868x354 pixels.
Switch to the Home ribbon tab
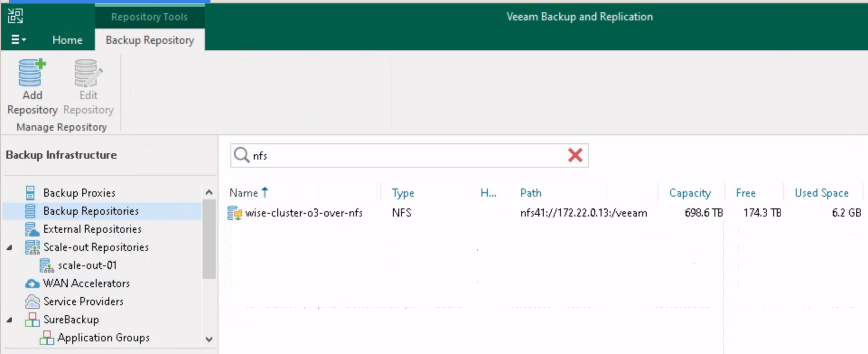(x=67, y=40)
